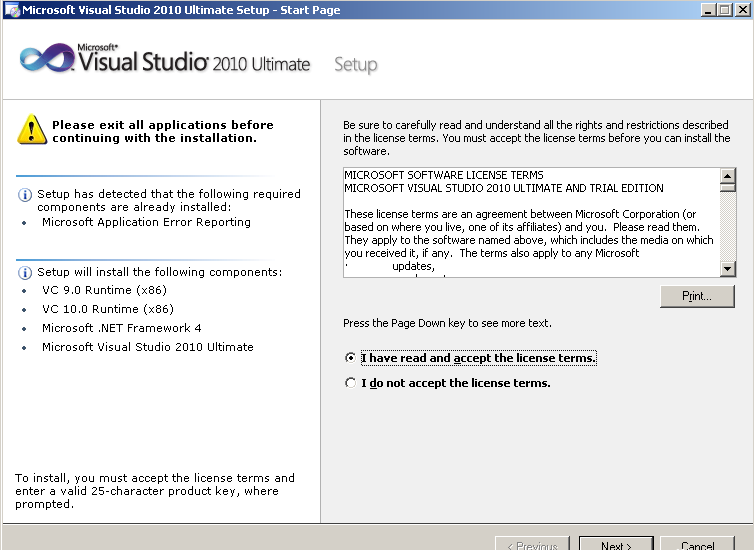Click the Microsoft .NET Framework 4 entry
This screenshot has height=550, width=754.
click(122, 328)
